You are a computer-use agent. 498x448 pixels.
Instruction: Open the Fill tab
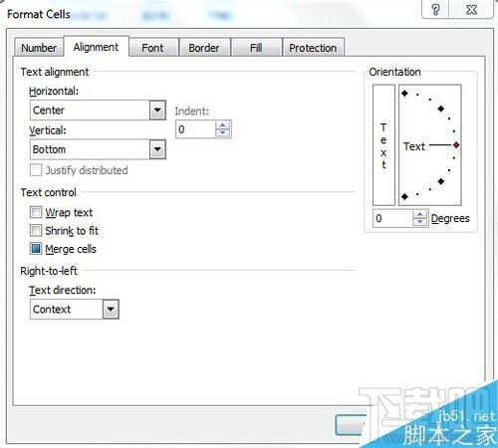pos(256,48)
